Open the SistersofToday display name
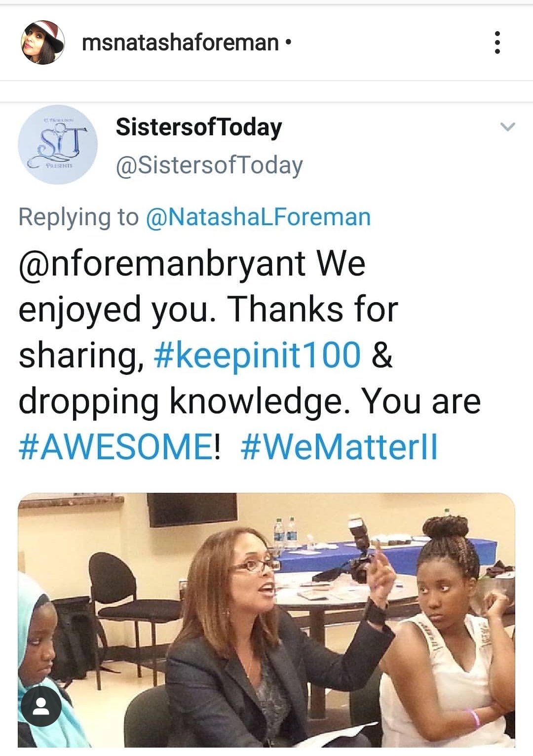The width and height of the screenshot is (533, 756). coord(199,127)
